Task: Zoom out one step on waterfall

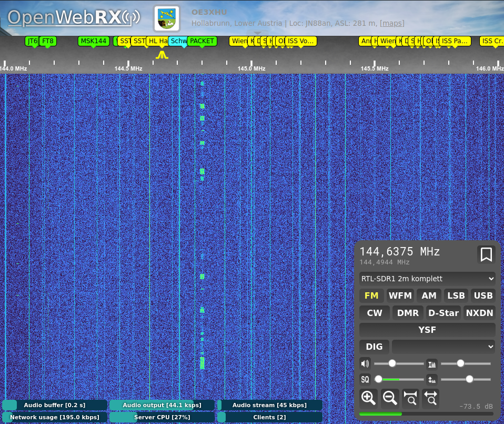Action: click(x=390, y=398)
